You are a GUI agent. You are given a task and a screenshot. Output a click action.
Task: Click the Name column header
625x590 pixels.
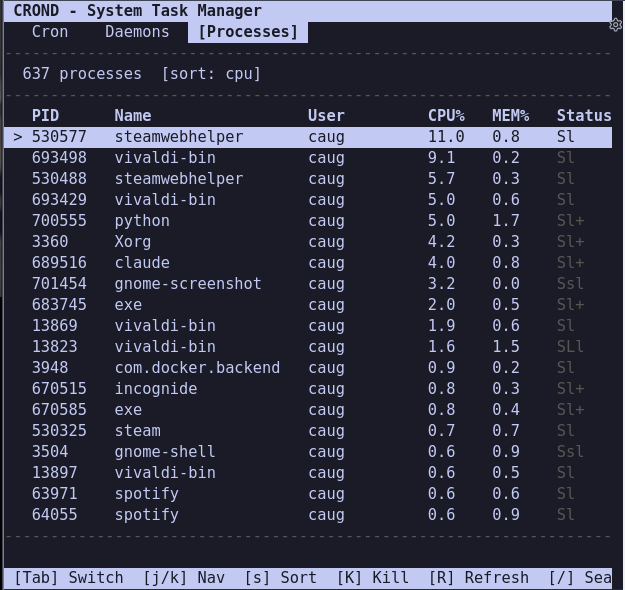pos(133,116)
